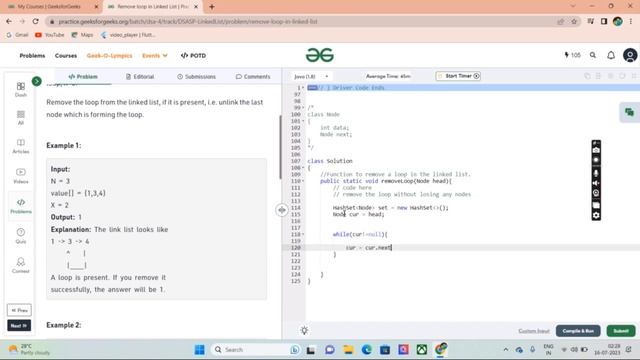Collapse code fold at line 101
This screenshot has height=360, width=640.
303,121
